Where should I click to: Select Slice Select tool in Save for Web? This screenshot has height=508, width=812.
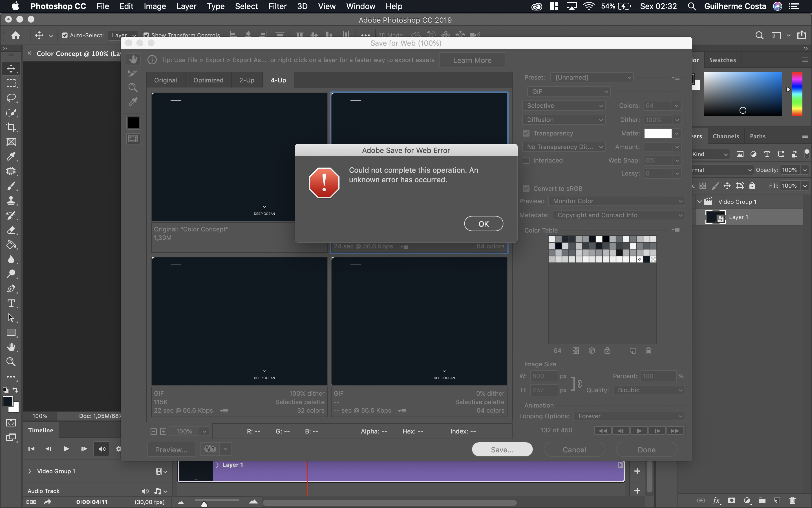click(x=133, y=74)
